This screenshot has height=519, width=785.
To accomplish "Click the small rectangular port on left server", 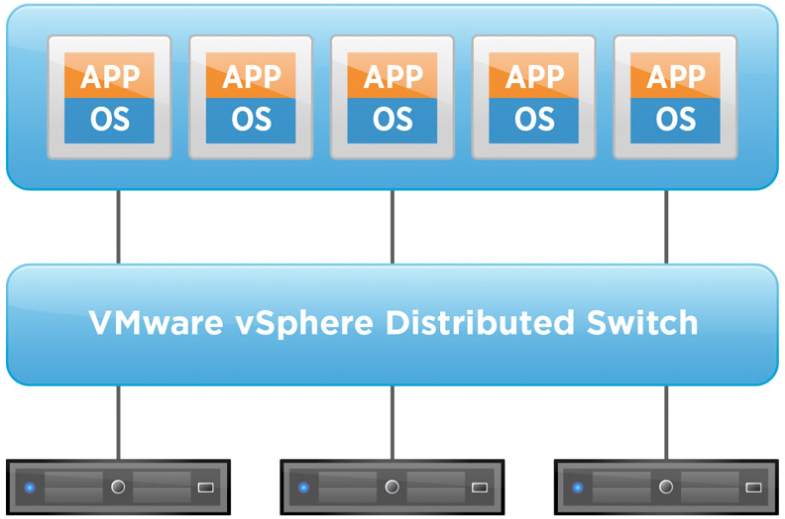I will [x=206, y=488].
